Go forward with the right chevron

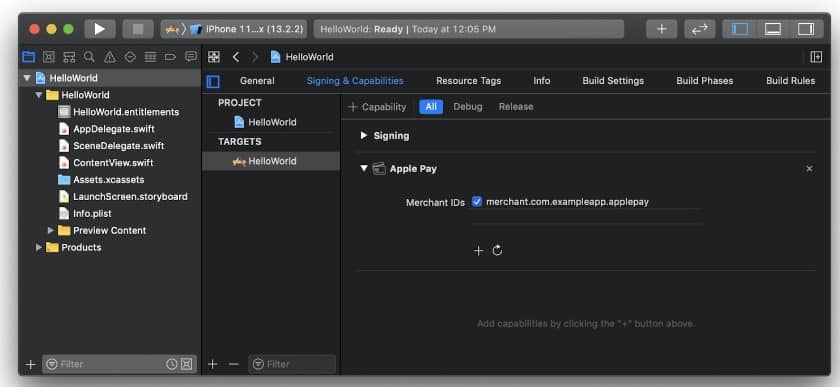pyautogui.click(x=255, y=57)
